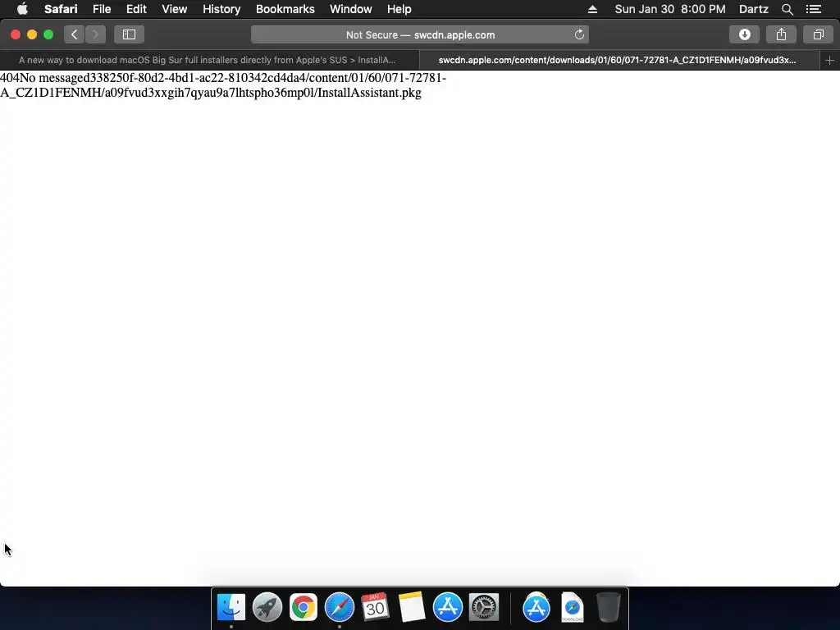Open the Window menu
This screenshot has height=630, width=840.
pyautogui.click(x=351, y=9)
